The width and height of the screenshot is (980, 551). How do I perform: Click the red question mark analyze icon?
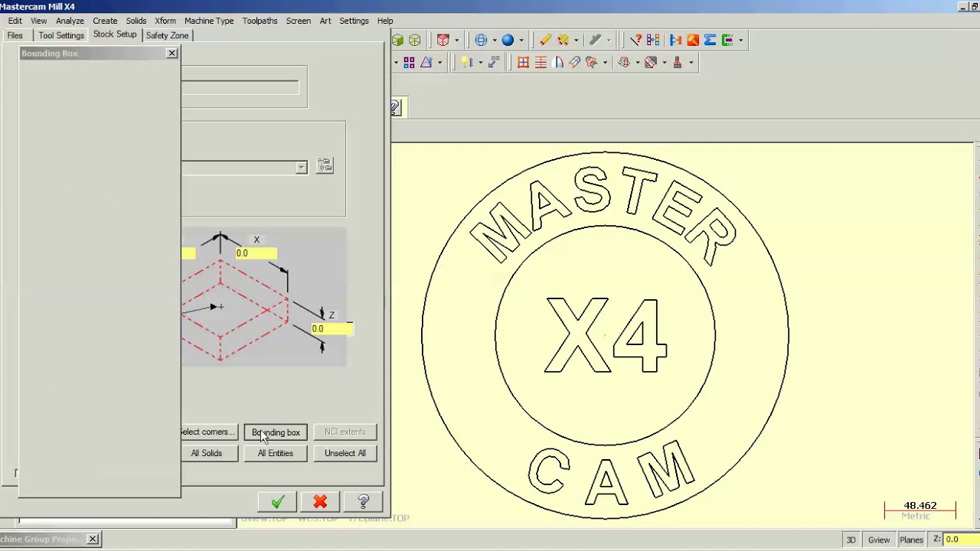(x=636, y=40)
